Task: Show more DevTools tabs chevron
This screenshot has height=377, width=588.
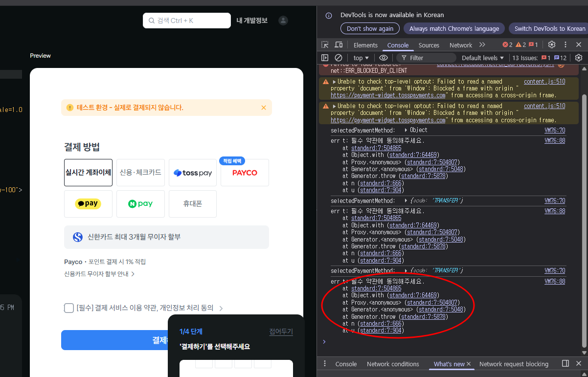Action: (482, 44)
